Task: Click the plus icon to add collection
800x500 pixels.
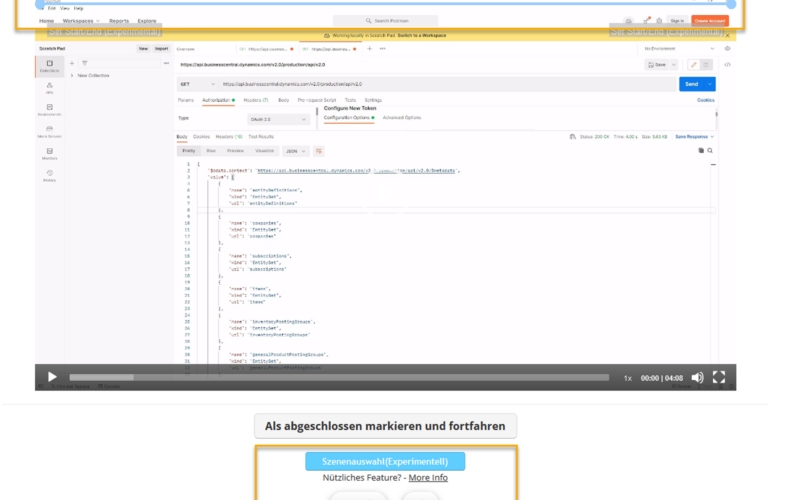Action: (72, 63)
